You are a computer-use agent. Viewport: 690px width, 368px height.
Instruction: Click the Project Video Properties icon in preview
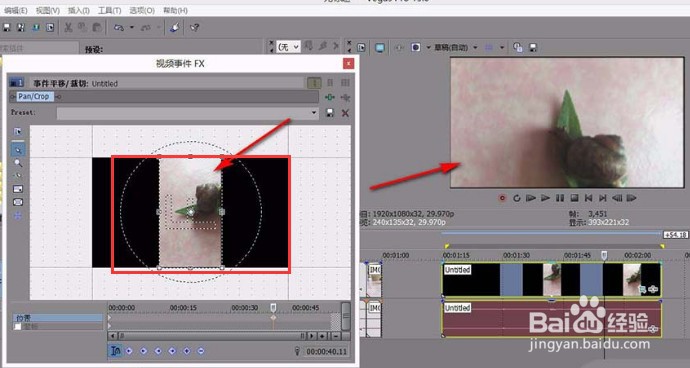362,48
